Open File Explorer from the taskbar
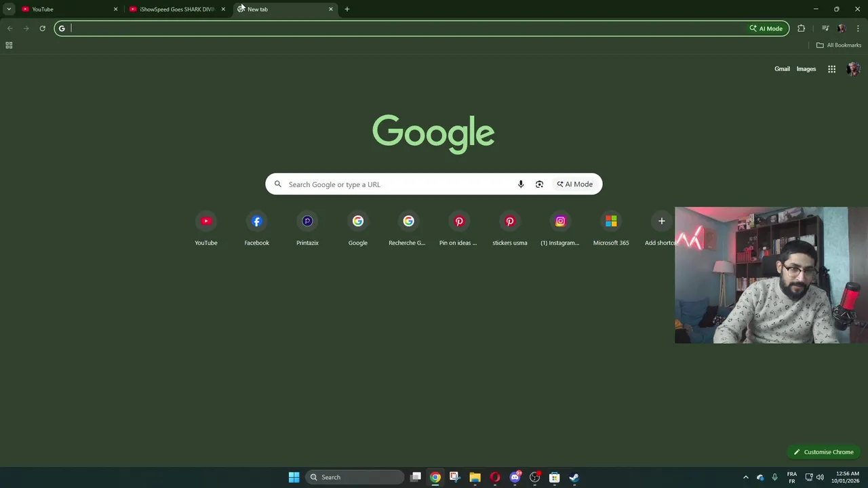This screenshot has width=868, height=488. [475, 477]
